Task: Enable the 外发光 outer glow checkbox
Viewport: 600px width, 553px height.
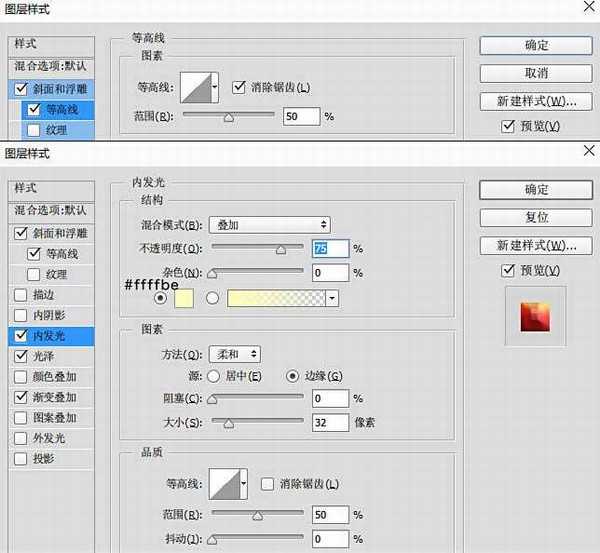Action: (22, 438)
